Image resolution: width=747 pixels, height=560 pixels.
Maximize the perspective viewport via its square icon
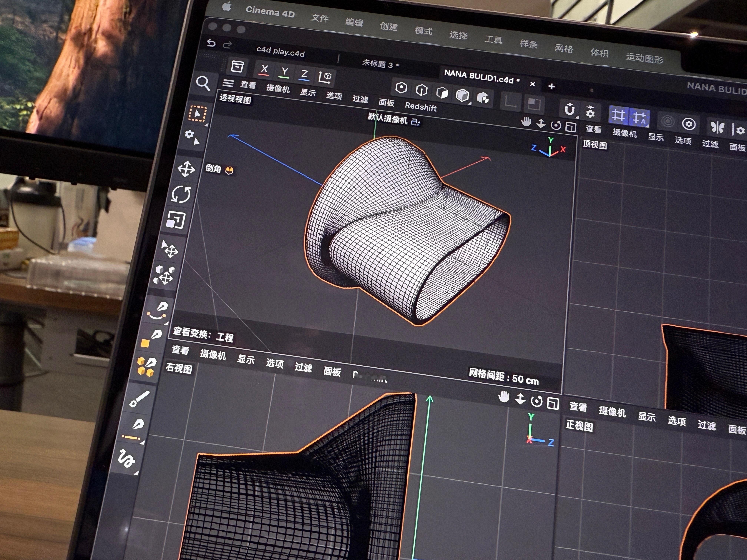click(571, 127)
